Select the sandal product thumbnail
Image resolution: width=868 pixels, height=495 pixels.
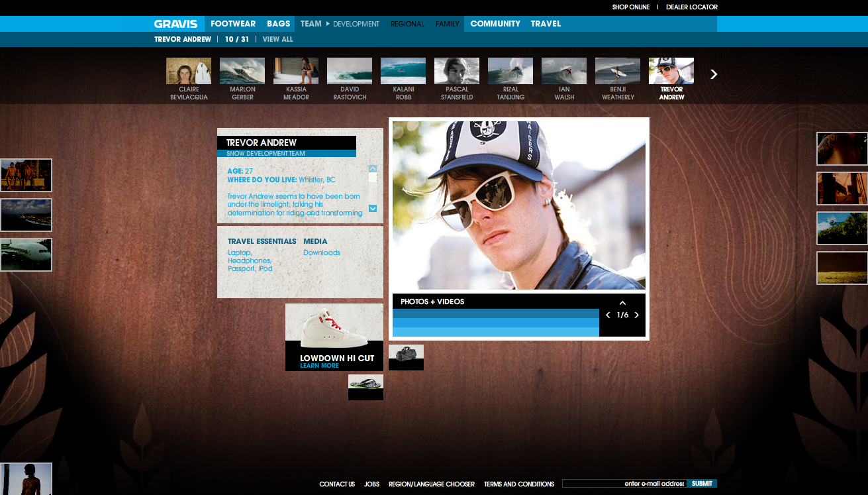pos(365,387)
